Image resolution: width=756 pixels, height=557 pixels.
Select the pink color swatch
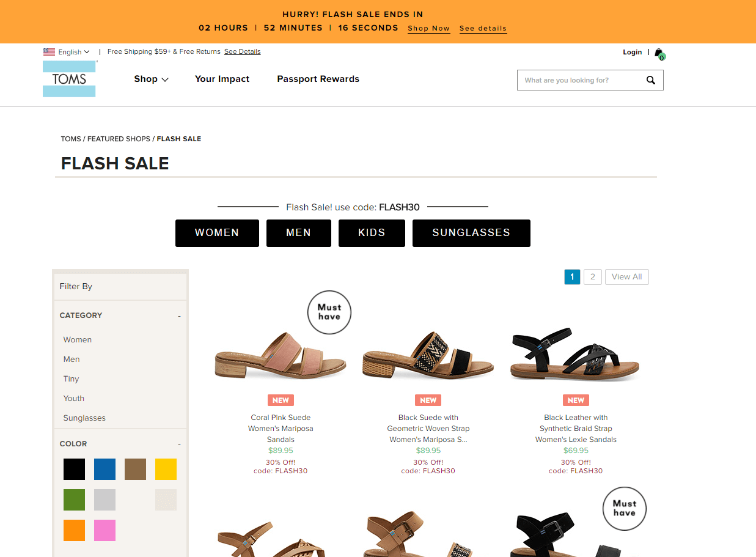[x=105, y=530]
